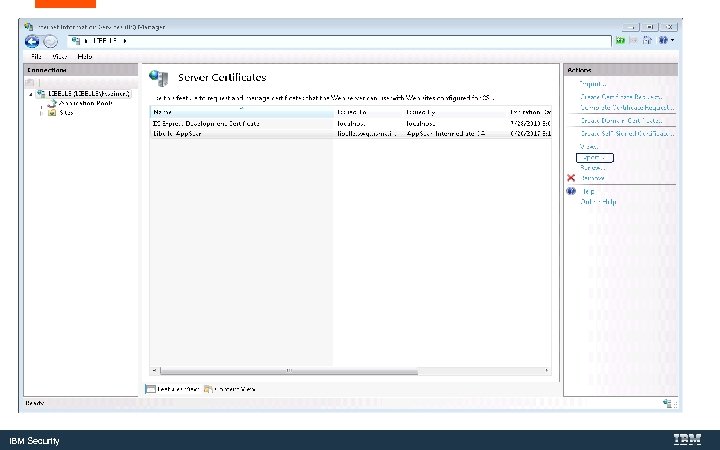720x450 pixels.
Task: Switch to Features View tab
Action: tap(172, 389)
